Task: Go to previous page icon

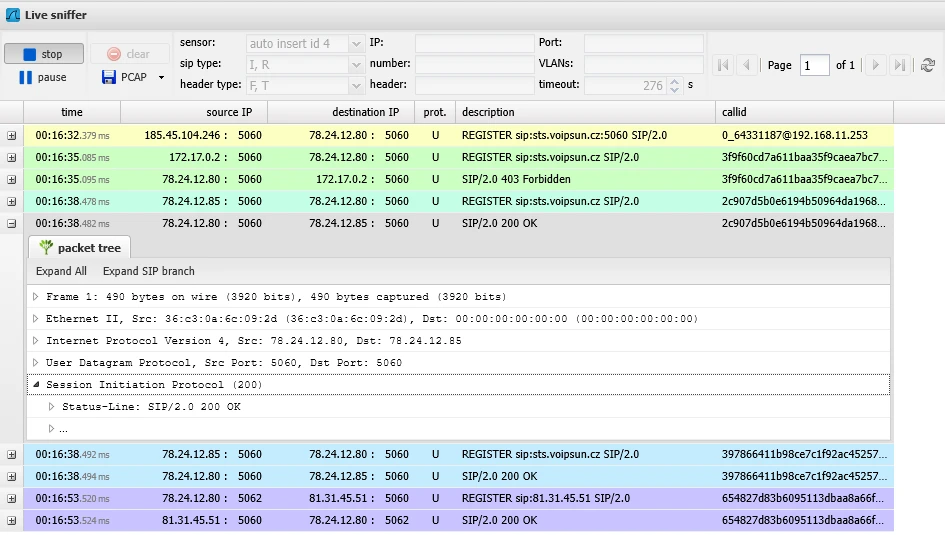Action: (747, 64)
